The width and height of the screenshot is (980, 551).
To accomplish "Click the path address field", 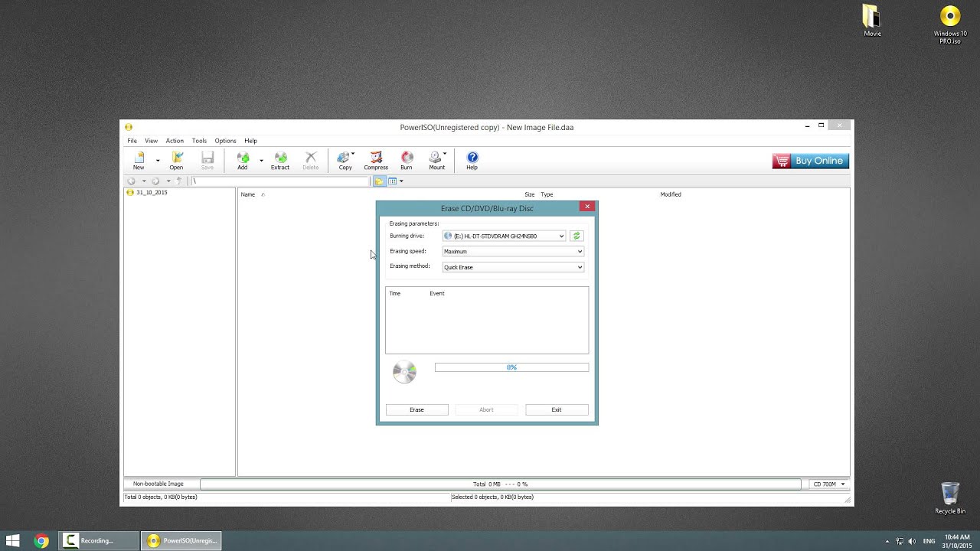I will tap(279, 181).
